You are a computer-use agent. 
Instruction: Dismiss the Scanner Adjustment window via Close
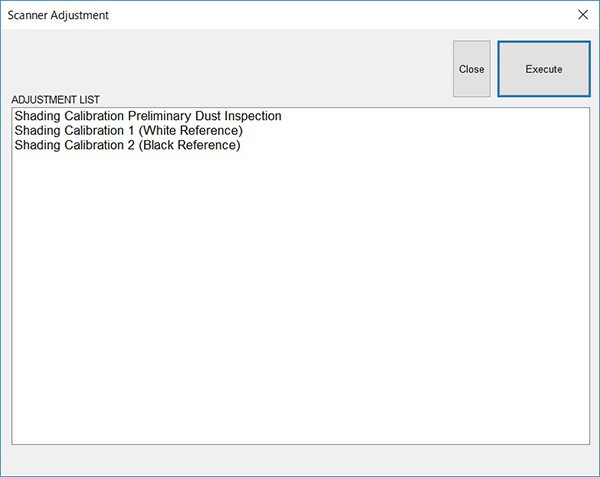tap(471, 69)
